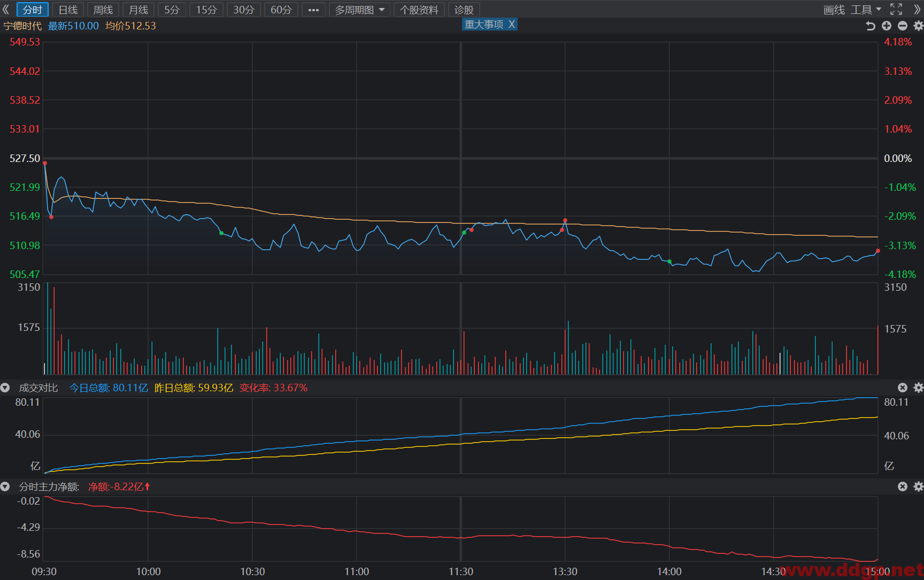Click the red marker at the 09:30 open
Image resolution: width=924 pixels, height=580 pixels.
click(45, 163)
